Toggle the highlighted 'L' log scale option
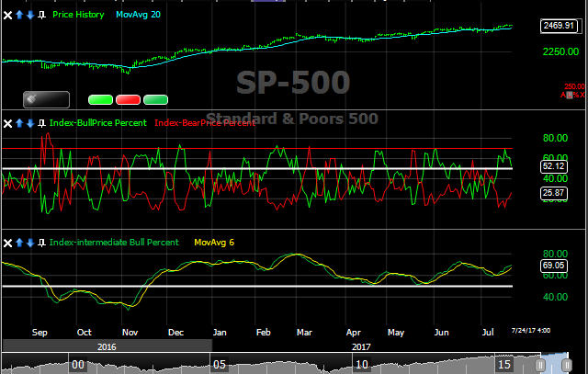 (570, 95)
